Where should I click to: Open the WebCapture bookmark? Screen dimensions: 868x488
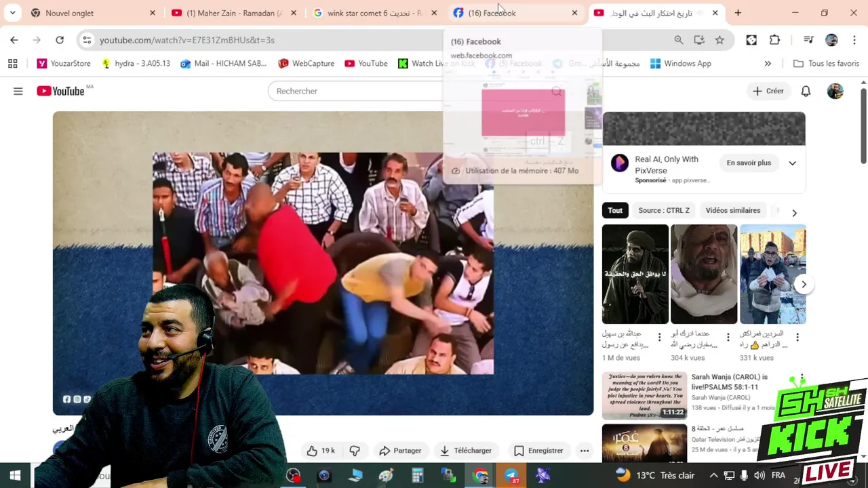(306, 64)
